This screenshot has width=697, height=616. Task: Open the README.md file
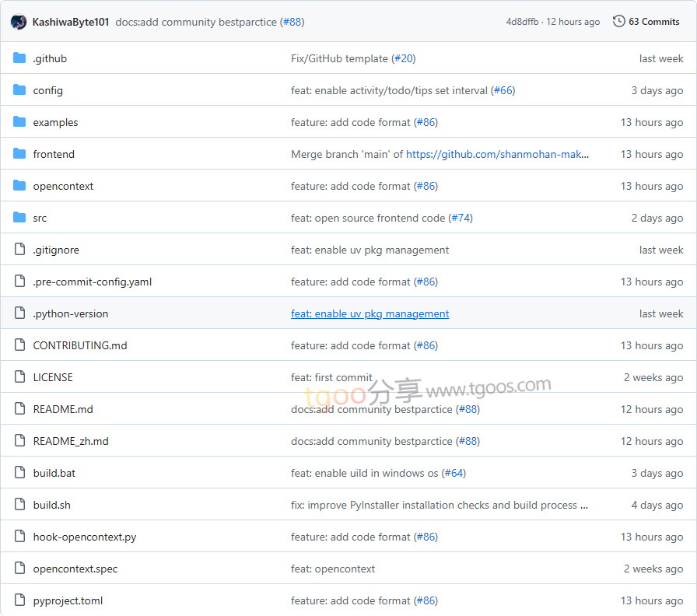click(x=62, y=409)
